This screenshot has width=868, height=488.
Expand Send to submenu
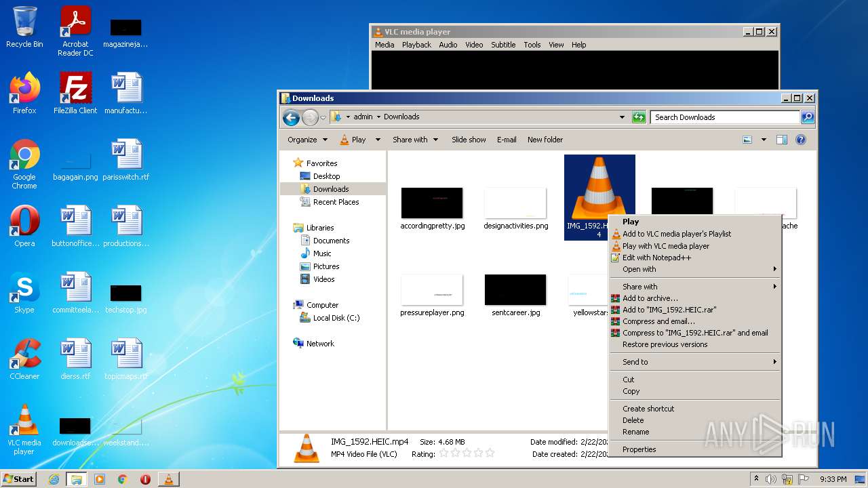(694, 362)
